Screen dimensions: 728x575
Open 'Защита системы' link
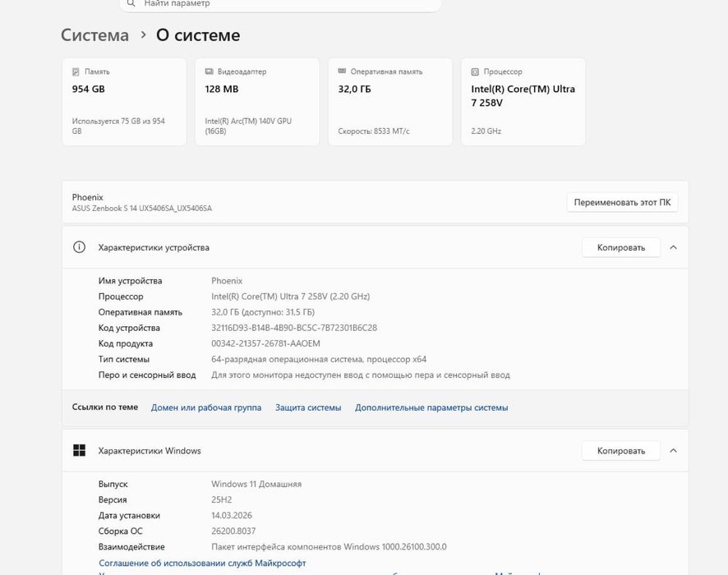tap(308, 407)
